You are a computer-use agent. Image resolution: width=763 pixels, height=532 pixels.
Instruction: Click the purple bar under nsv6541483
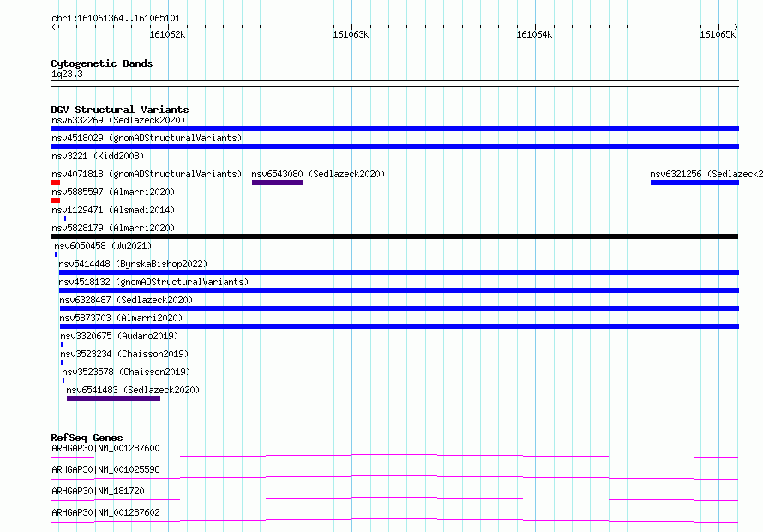[x=113, y=398]
